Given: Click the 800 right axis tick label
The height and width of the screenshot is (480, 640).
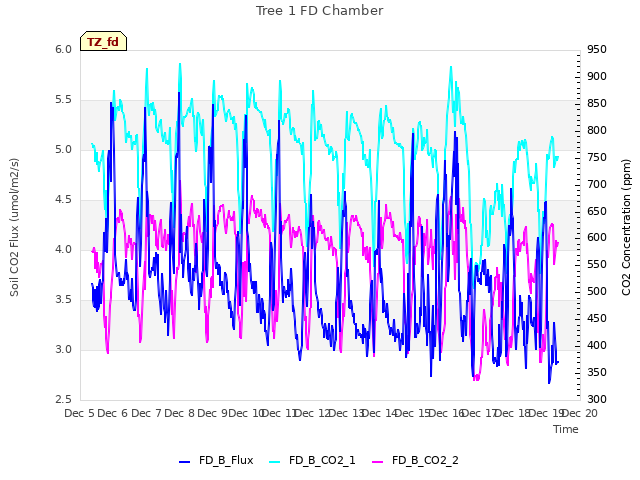Looking at the screenshot, I should coord(597,131).
